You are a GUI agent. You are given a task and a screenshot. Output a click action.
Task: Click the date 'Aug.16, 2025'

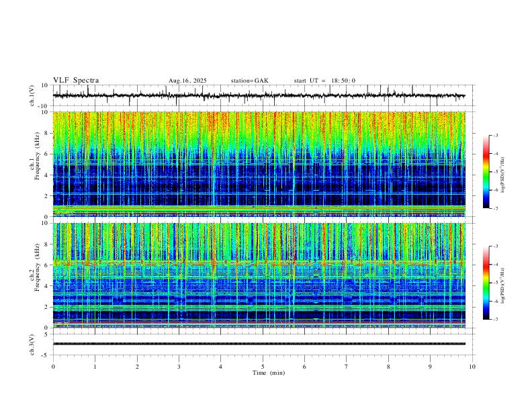tap(187, 81)
